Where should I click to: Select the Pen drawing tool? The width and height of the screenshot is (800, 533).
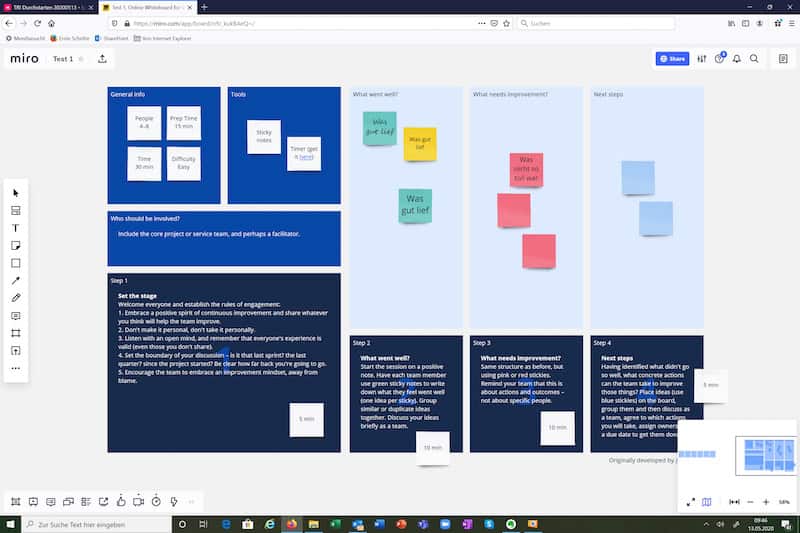[16, 298]
